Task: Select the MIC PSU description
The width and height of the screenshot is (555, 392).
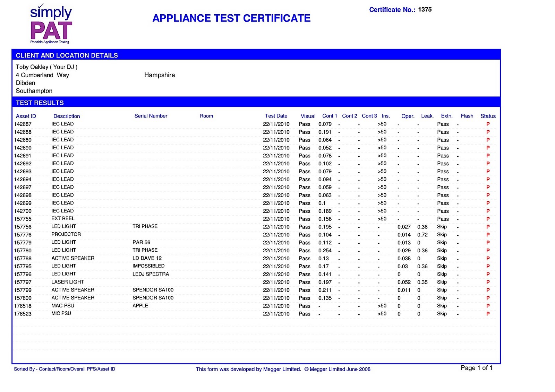Action: pos(61,313)
